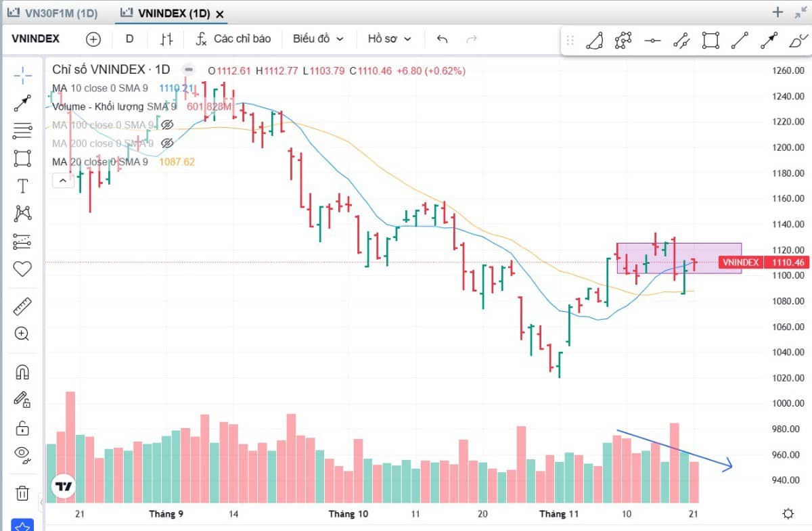Open the Biểu đồ dropdown
Image resolution: width=812 pixels, height=531 pixels.
point(318,39)
